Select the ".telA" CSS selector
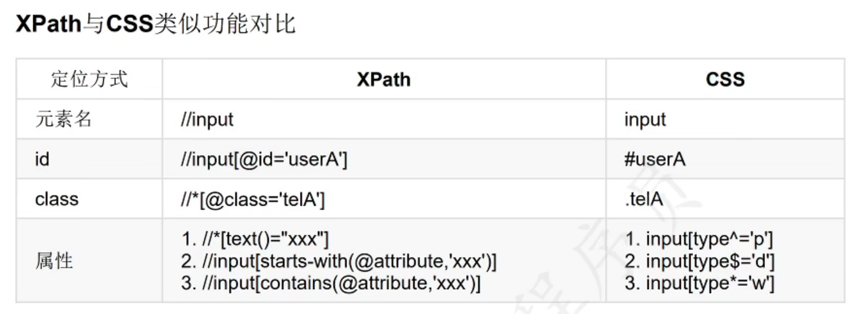Image resolution: width=868 pixels, height=314 pixels. [x=644, y=199]
